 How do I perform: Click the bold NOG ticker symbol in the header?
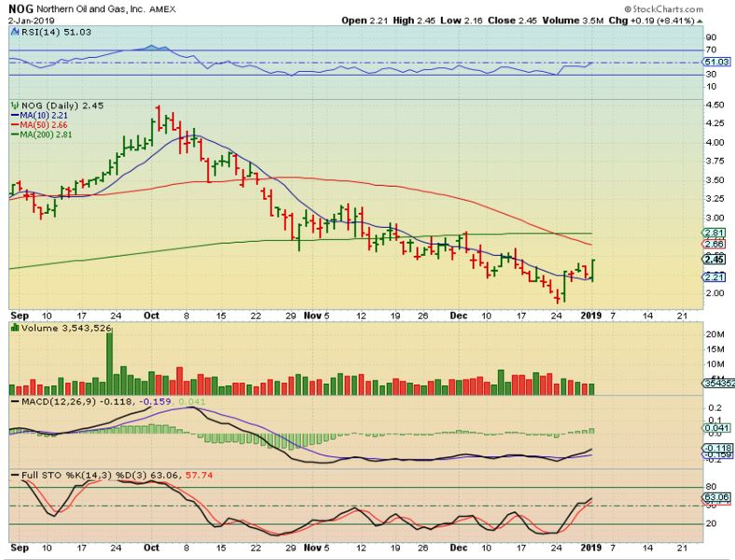point(21,9)
